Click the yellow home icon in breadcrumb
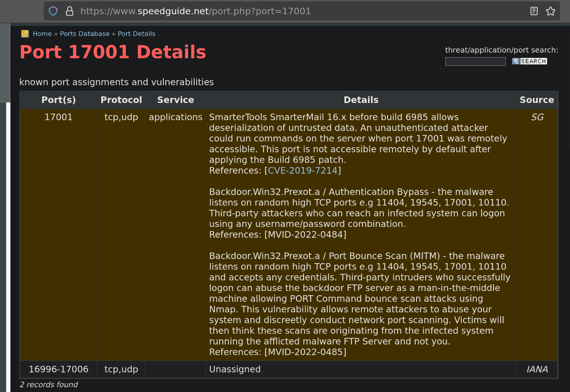The height and width of the screenshot is (392, 570). point(25,34)
